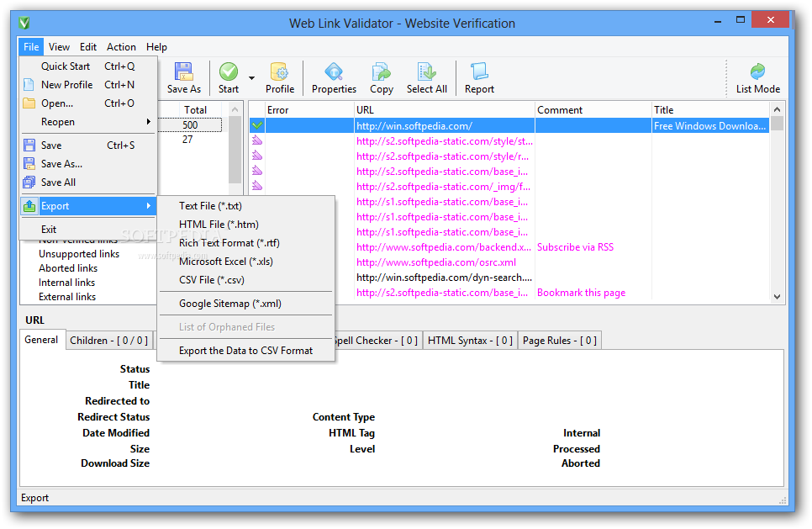The height and width of the screenshot is (529, 812).
Task: Export as Google Sitemap (*.xml)
Action: click(x=246, y=304)
